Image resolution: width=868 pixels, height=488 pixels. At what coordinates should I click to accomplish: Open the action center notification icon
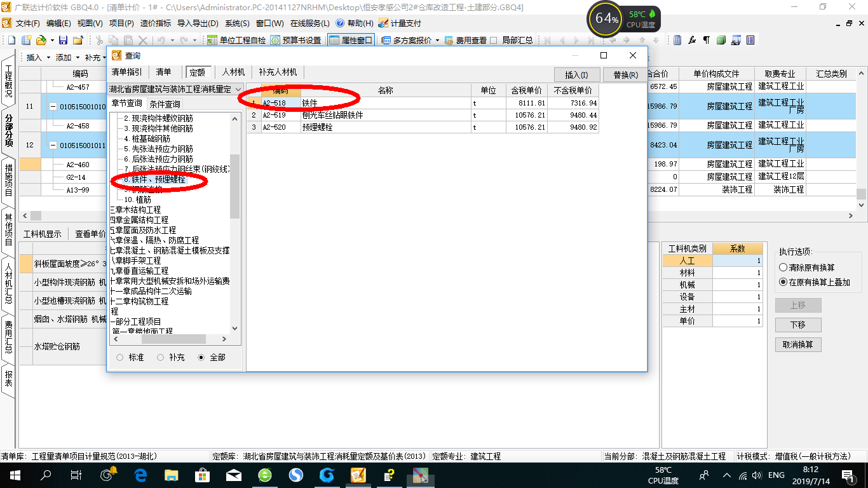(848, 475)
